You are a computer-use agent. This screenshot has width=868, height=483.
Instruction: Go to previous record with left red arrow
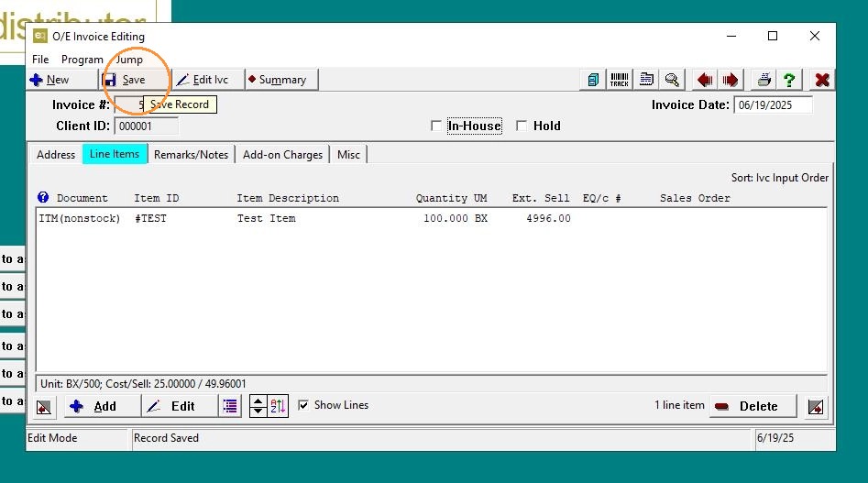[705, 80]
